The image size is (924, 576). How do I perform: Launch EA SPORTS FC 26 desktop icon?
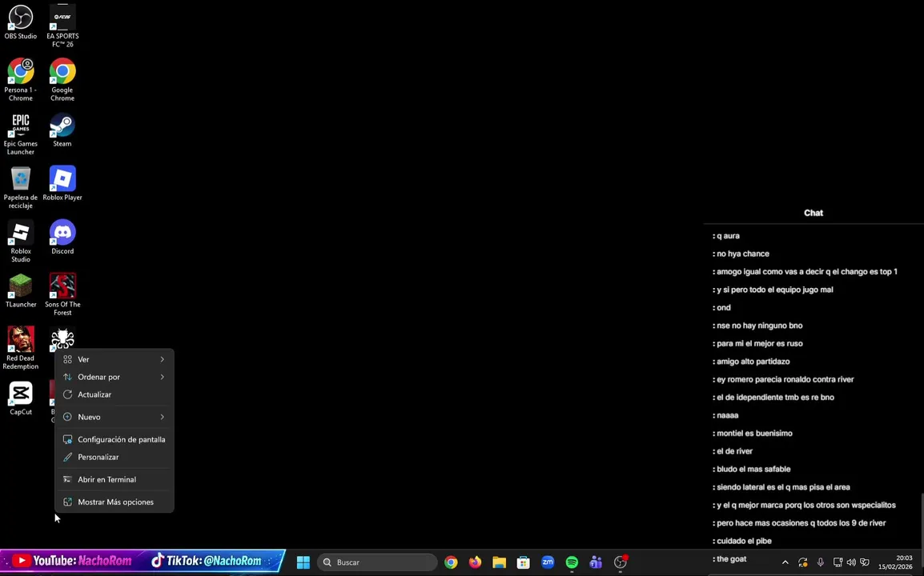[62, 26]
